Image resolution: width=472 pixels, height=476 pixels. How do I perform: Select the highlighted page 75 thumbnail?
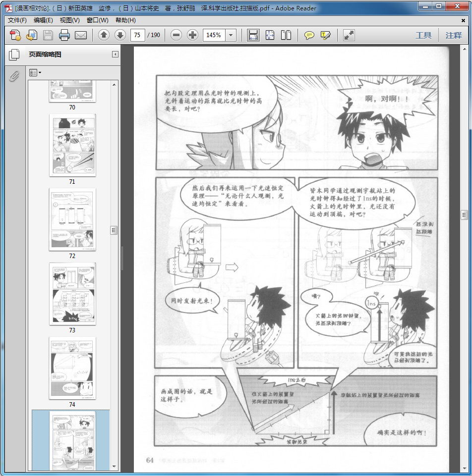[72, 440]
